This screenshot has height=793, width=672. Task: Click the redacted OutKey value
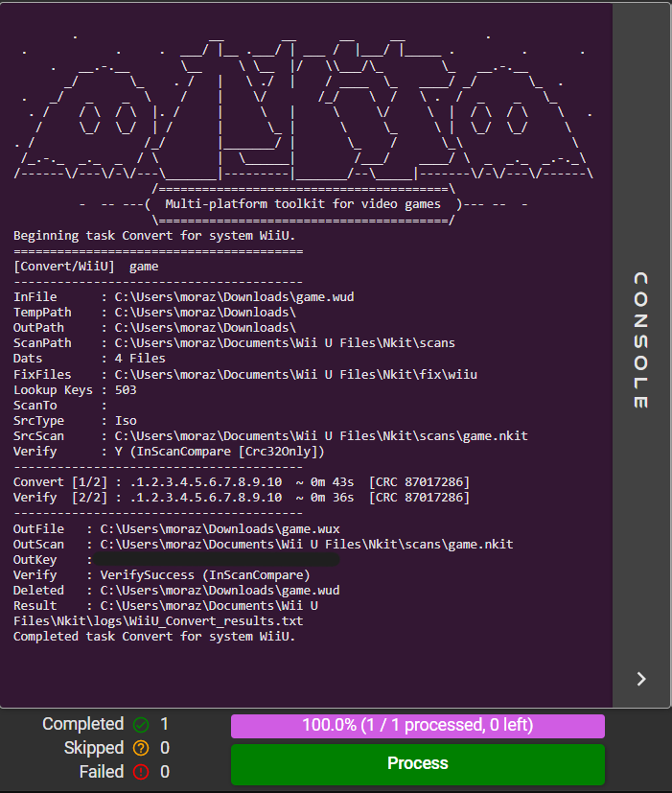[217, 559]
